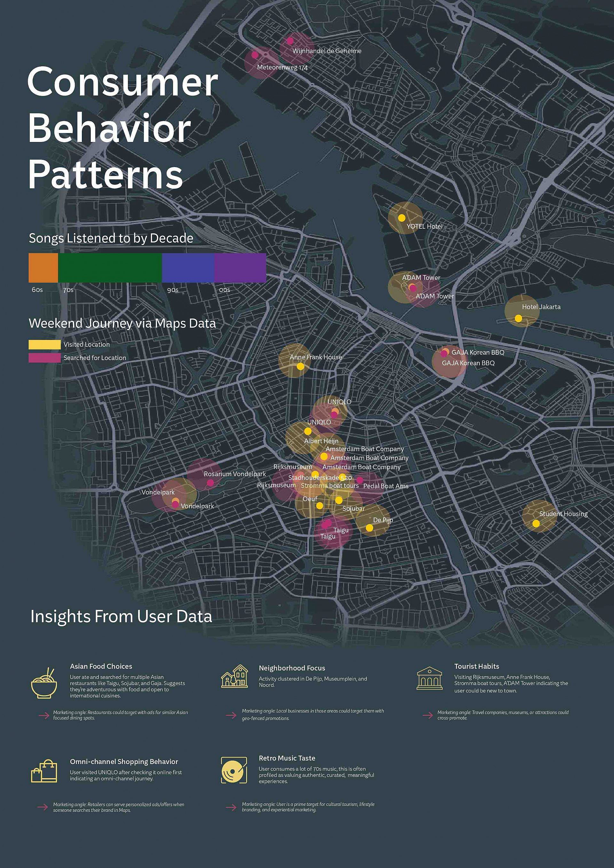
Task: Click arrow beside Retro Music marketing angle
Action: click(x=231, y=807)
